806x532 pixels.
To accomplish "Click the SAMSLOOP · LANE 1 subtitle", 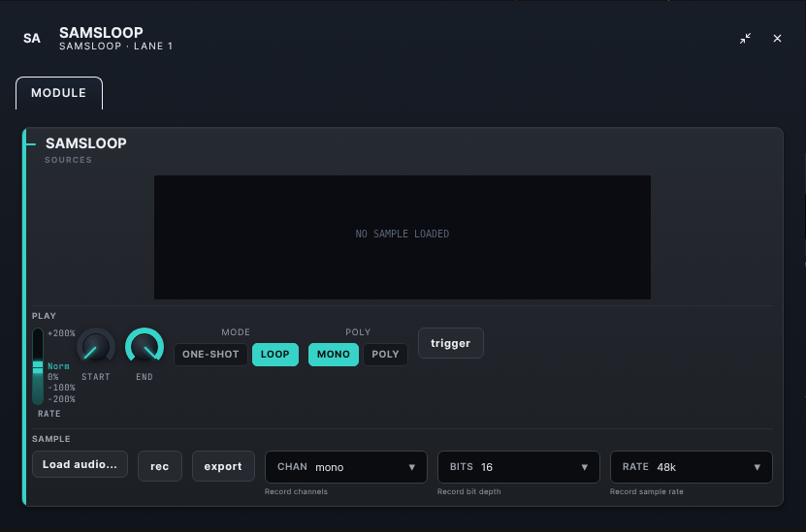I will [x=116, y=47].
